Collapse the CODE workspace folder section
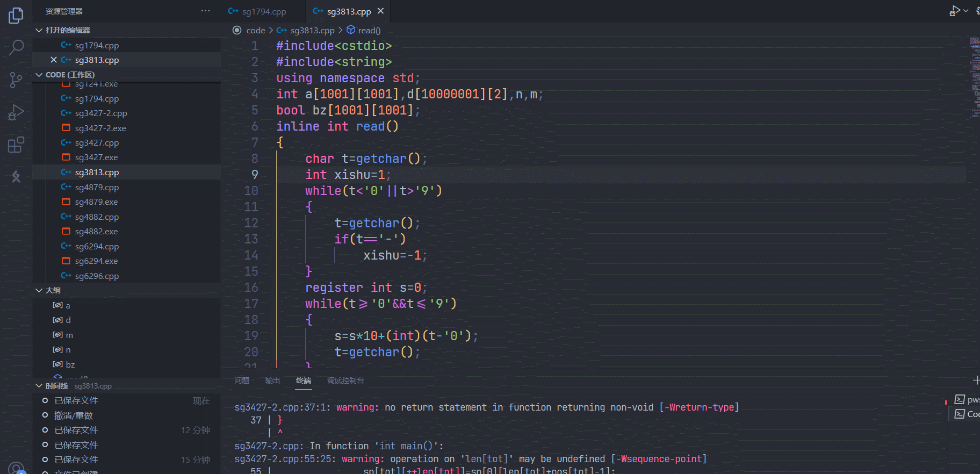980x474 pixels. tap(39, 75)
